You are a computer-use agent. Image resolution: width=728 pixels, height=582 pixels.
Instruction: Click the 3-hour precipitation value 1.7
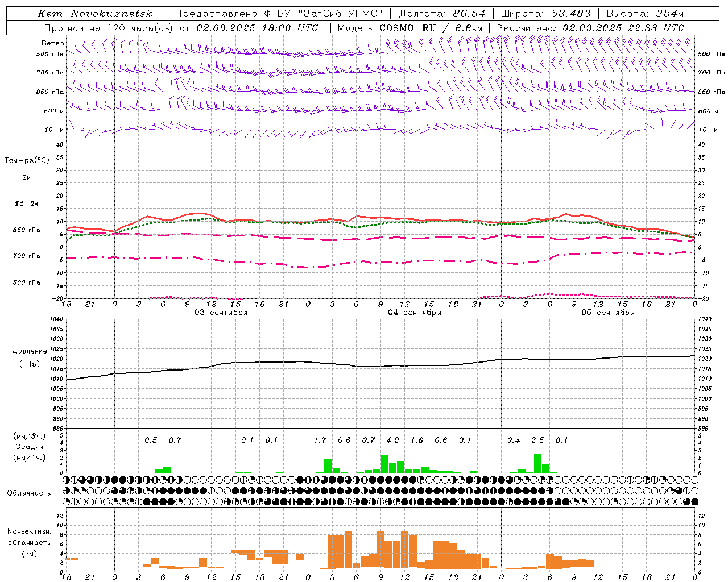pyautogui.click(x=320, y=440)
